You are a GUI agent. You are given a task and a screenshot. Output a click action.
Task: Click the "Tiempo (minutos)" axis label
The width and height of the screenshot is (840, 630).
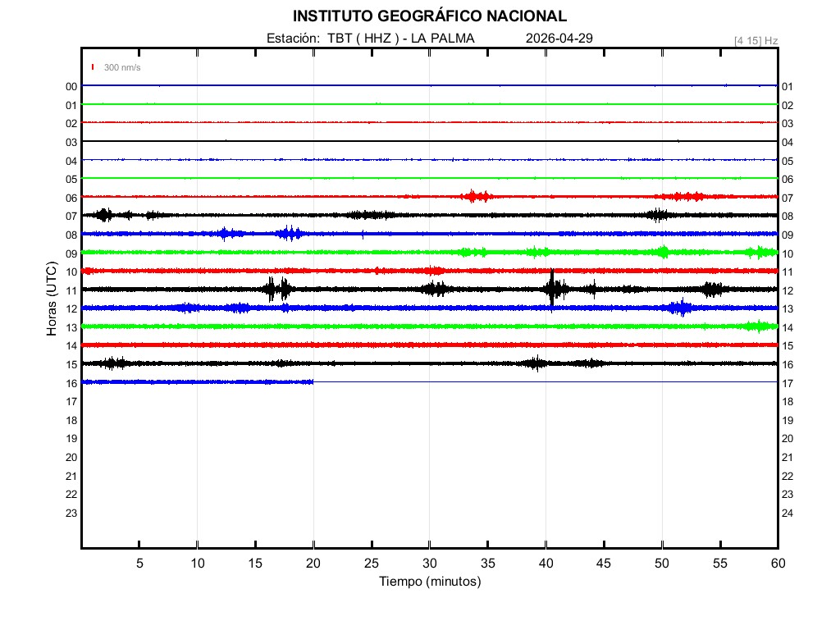[x=429, y=582]
